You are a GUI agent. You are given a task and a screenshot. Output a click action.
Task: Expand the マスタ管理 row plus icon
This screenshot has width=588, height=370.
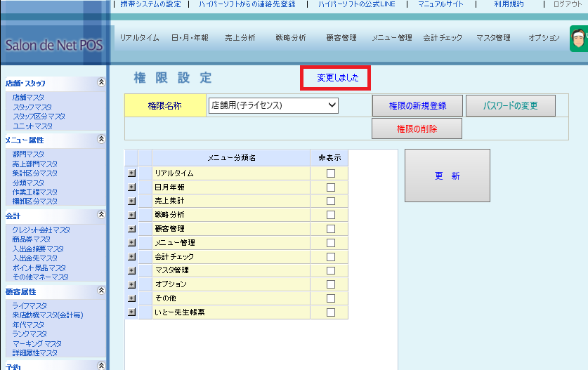click(131, 270)
